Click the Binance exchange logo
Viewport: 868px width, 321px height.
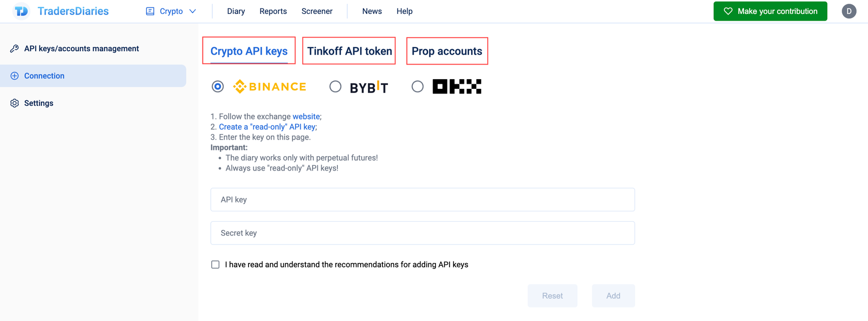point(269,86)
